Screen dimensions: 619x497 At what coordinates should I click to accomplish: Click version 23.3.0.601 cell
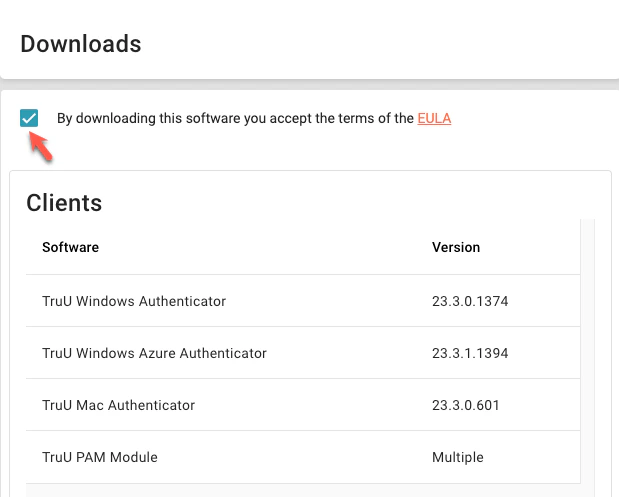pyautogui.click(x=466, y=405)
